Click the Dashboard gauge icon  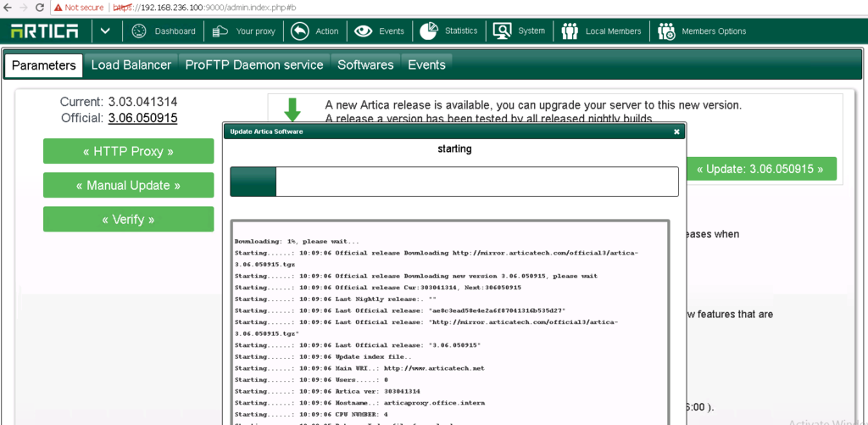point(139,31)
